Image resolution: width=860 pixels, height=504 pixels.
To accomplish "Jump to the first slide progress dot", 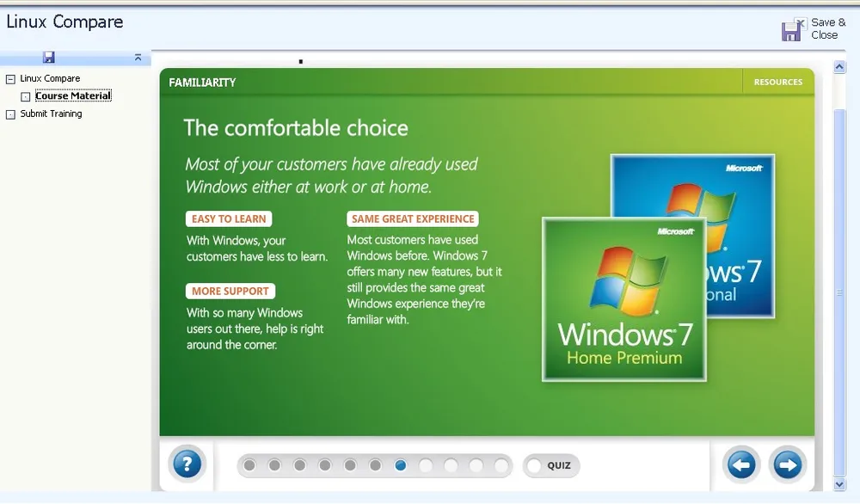I will click(249, 465).
